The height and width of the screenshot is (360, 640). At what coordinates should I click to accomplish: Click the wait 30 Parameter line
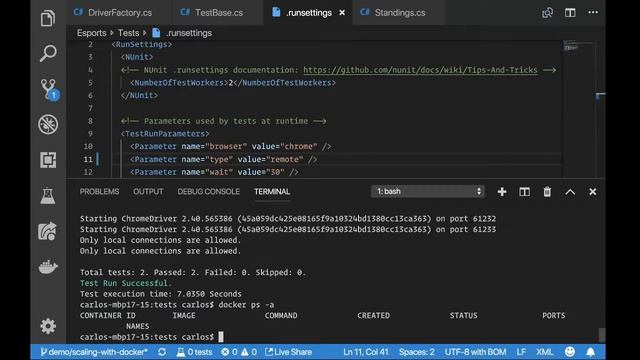click(214, 172)
